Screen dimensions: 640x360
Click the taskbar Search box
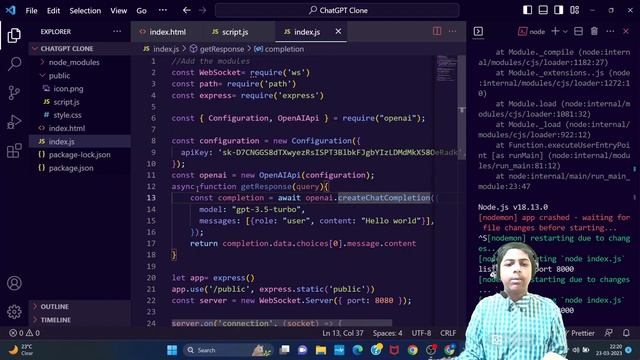tap(227, 350)
